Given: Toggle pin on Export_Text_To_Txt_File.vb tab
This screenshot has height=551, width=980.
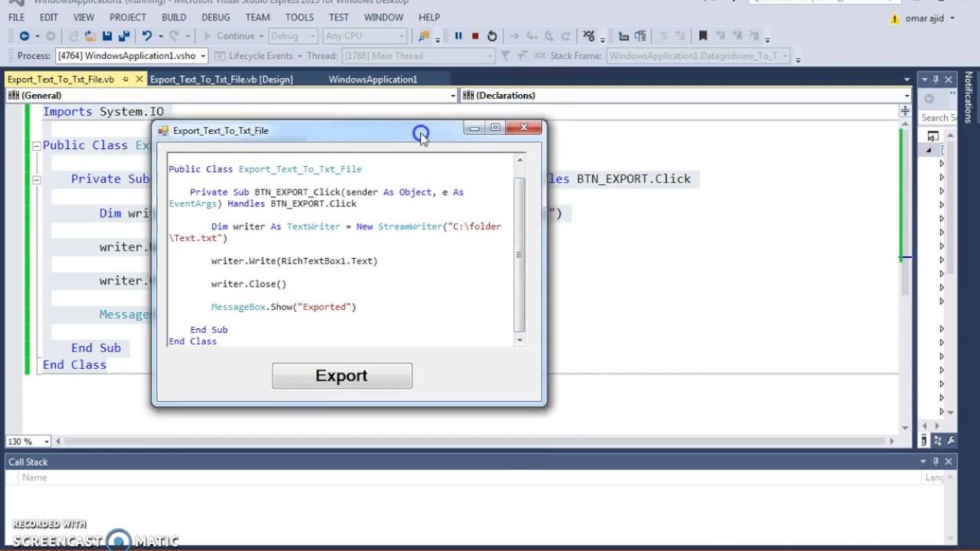Looking at the screenshot, I should pos(125,79).
